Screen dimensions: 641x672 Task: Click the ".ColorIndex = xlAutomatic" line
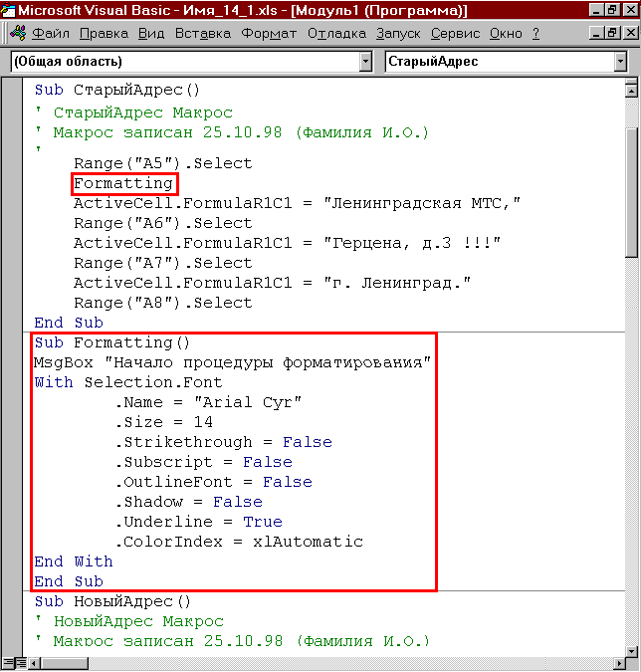click(x=239, y=542)
